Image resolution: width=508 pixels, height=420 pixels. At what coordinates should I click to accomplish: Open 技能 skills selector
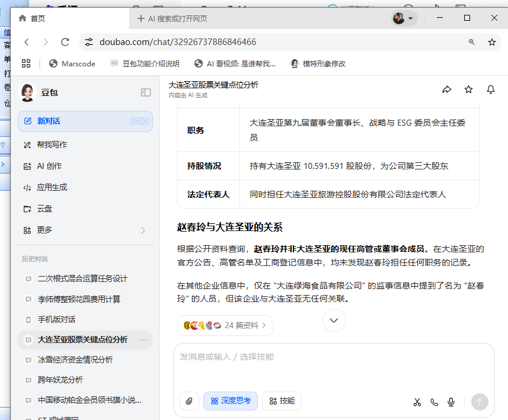point(282,401)
